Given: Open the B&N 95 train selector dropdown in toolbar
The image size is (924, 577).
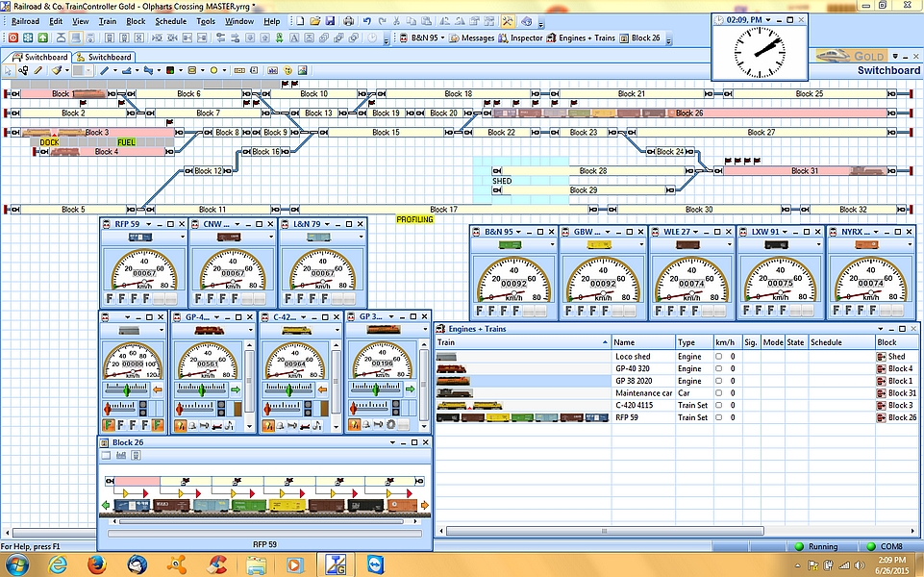Looking at the screenshot, I should 442,38.
